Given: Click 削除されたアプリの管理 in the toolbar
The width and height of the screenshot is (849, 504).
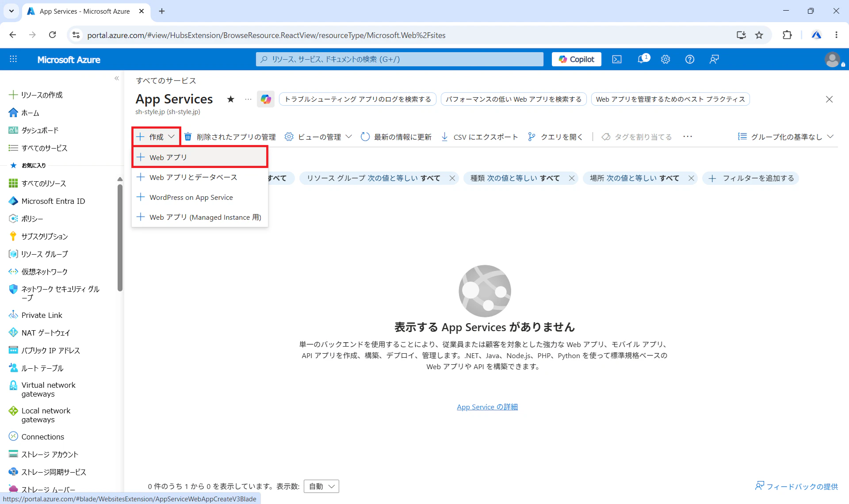Looking at the screenshot, I should click(x=230, y=137).
